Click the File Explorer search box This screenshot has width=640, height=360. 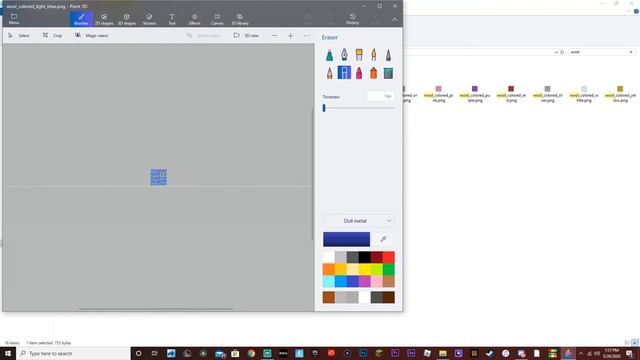coord(598,52)
